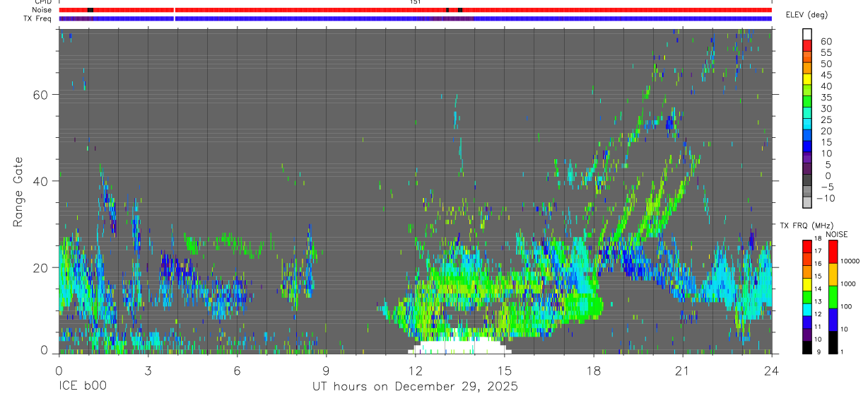Click the 18 tick label on the time axis
Viewport: 868px width, 401px height.
[593, 371]
